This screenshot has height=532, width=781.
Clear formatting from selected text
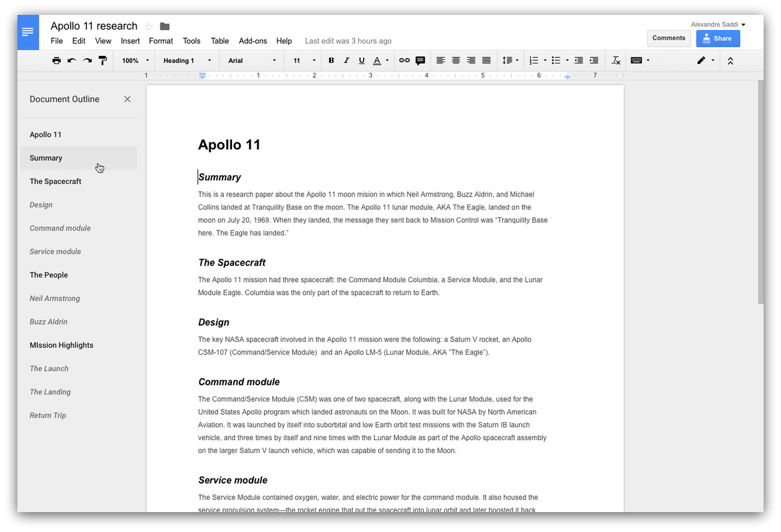tap(616, 60)
